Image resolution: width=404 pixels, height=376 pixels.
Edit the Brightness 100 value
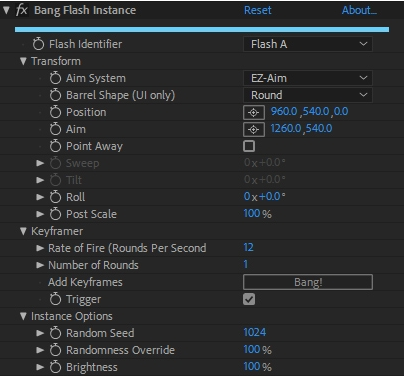[x=252, y=366]
